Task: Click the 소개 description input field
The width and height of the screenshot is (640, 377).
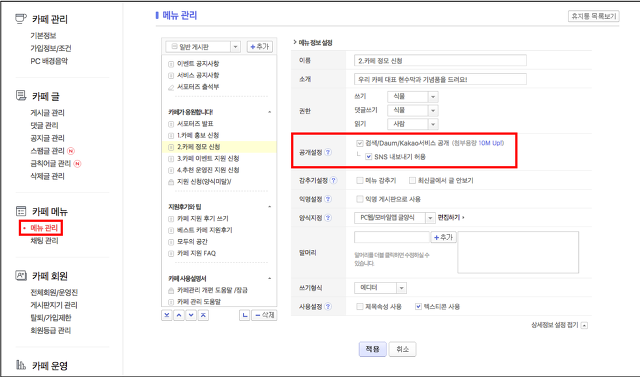Action: click(x=440, y=79)
